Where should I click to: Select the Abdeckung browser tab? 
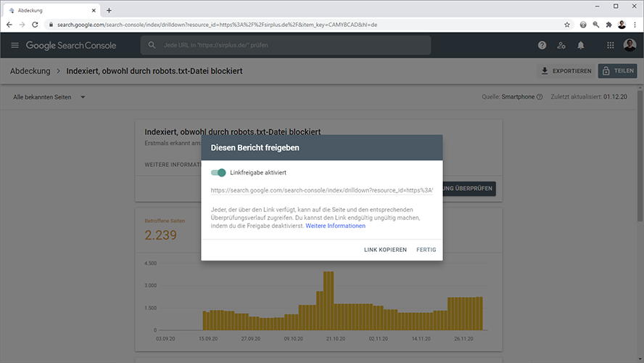(51, 10)
